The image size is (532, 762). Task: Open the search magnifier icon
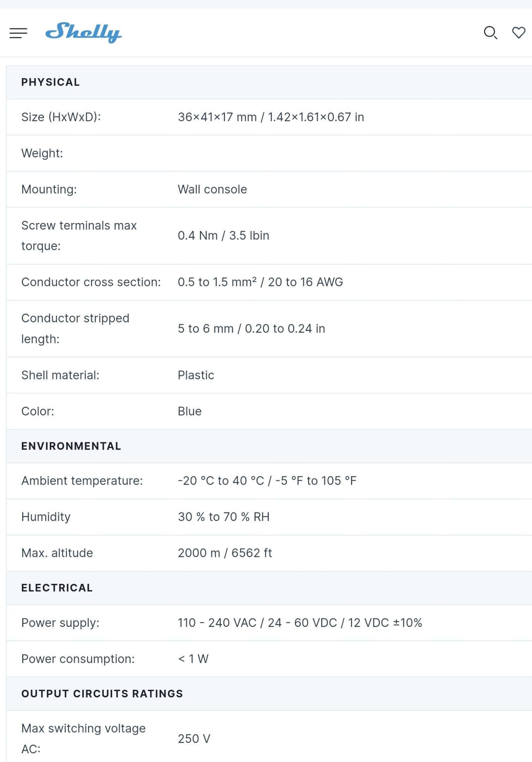coord(490,33)
